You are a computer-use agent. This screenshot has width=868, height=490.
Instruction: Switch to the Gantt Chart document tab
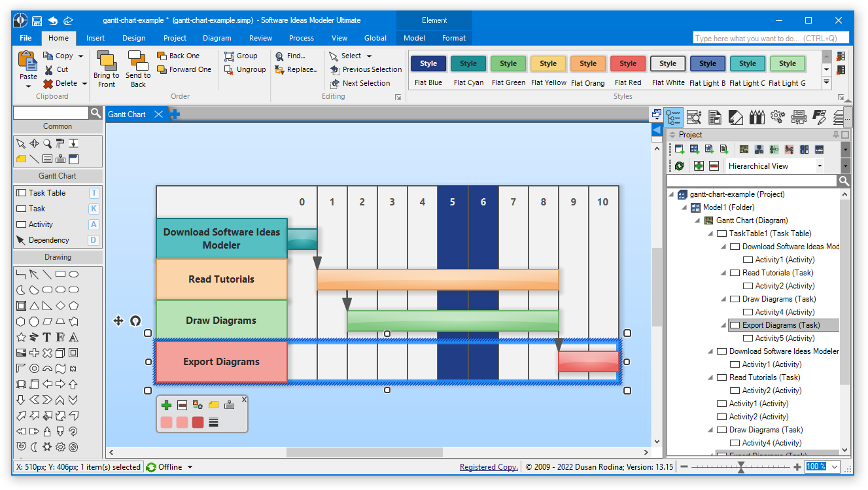point(127,114)
